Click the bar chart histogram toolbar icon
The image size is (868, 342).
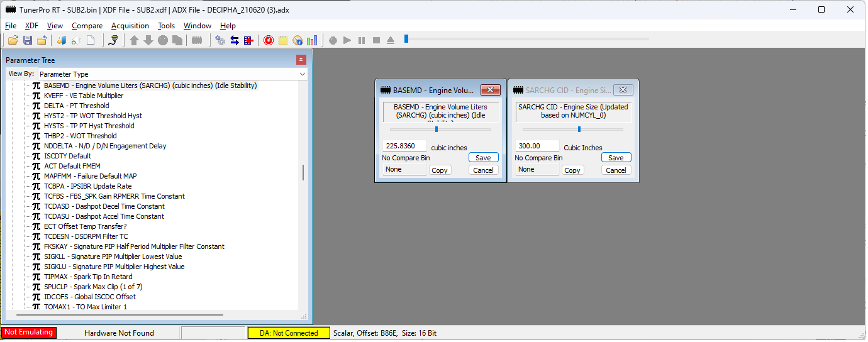click(312, 40)
